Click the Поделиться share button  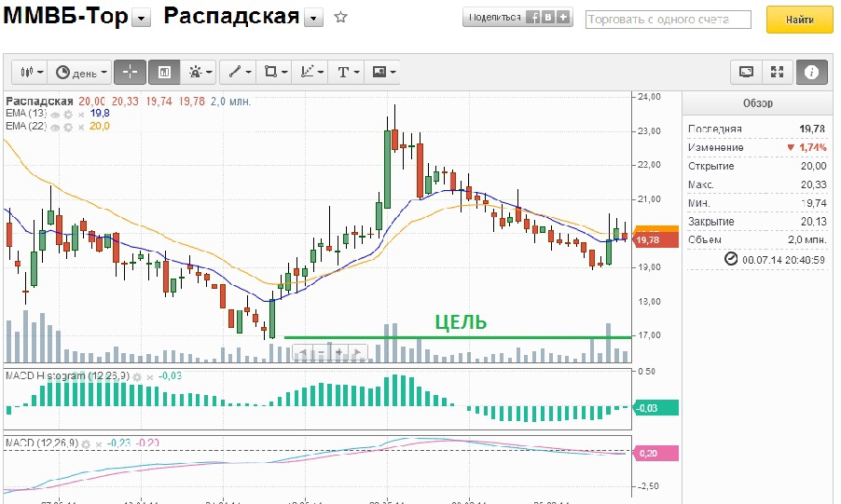495,18
